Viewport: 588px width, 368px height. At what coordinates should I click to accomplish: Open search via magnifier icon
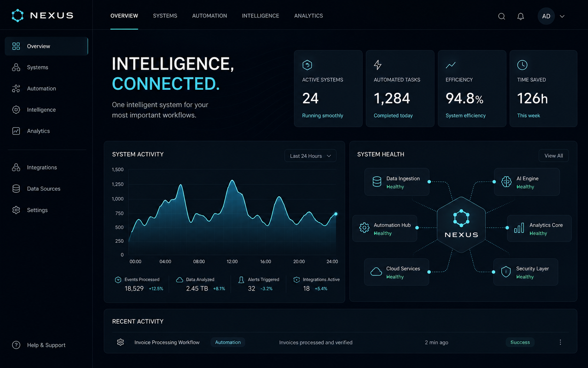pos(501,16)
